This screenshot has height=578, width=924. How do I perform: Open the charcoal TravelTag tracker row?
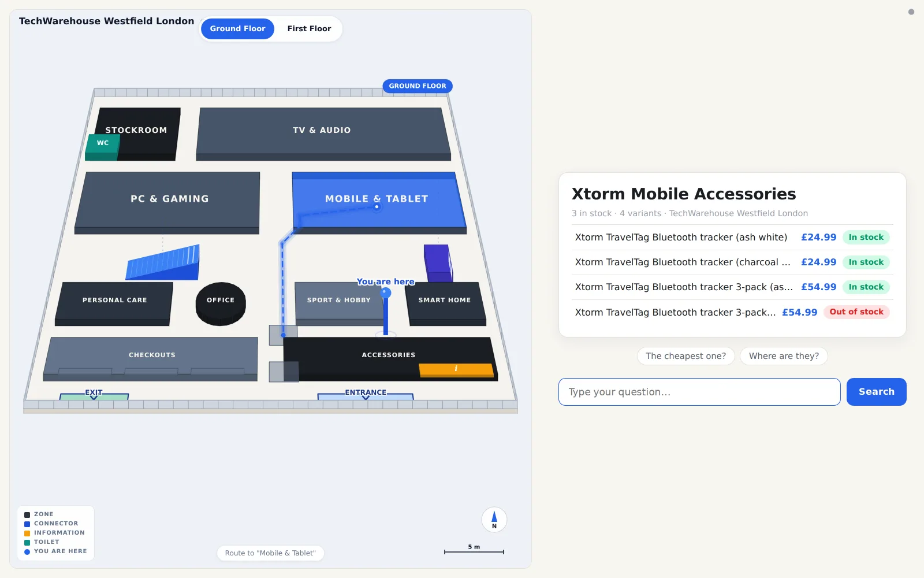click(x=732, y=262)
